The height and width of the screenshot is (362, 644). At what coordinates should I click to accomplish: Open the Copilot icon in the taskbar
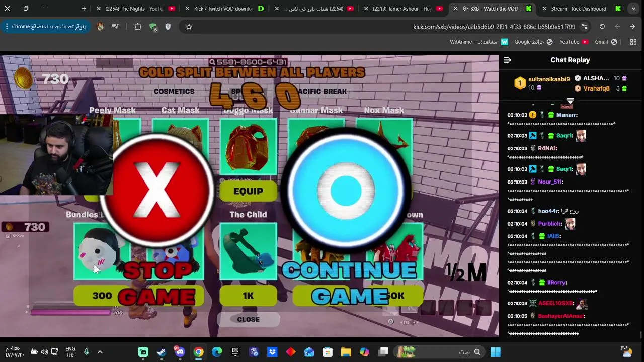pyautogui.click(x=364, y=352)
